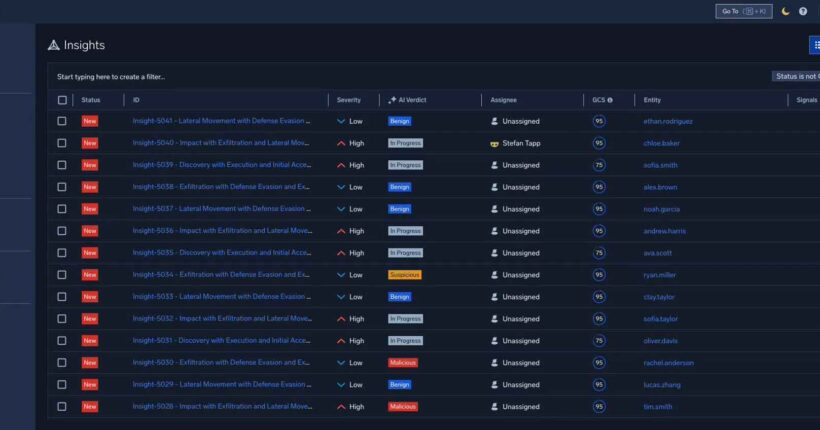Open Insight-5028 Impact link
The width and height of the screenshot is (820, 430).
click(222, 406)
